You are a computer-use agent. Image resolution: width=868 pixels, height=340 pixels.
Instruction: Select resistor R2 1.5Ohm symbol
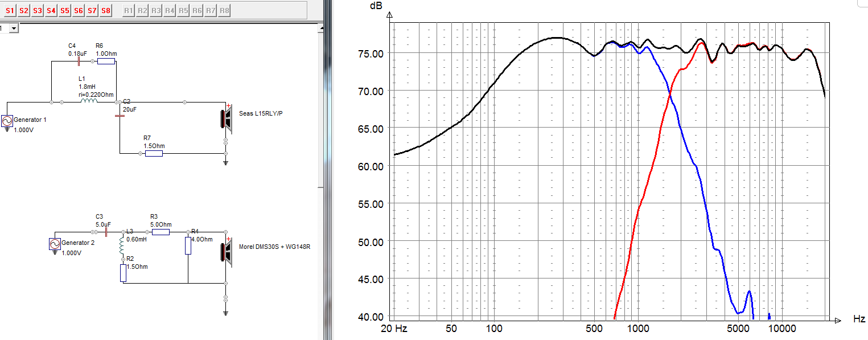(123, 273)
